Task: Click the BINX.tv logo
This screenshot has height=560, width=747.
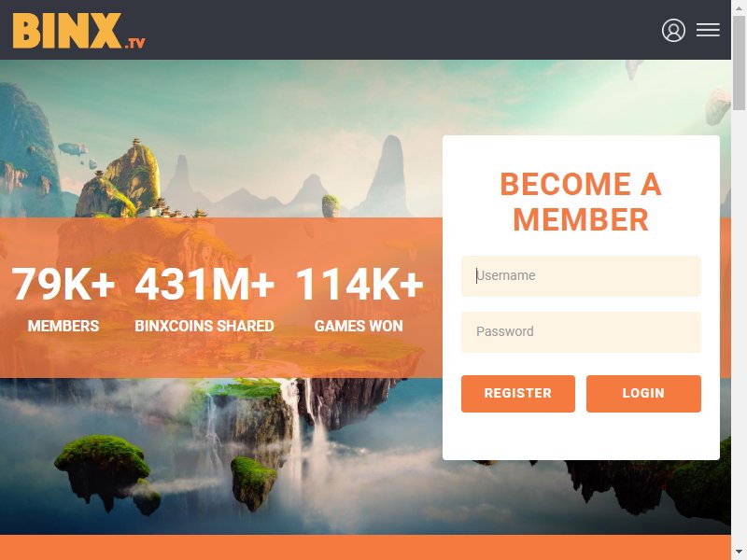Action: [x=78, y=31]
